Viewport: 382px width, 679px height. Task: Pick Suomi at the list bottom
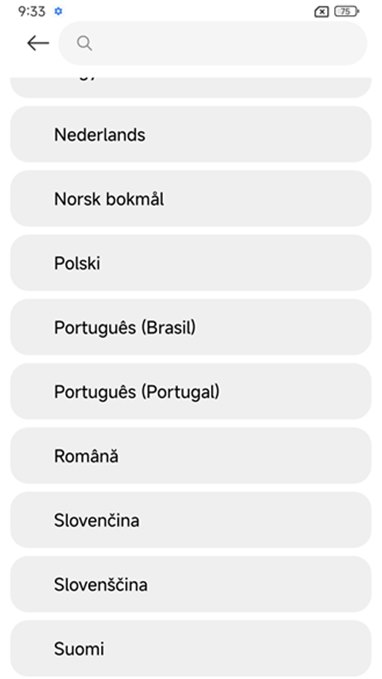point(191,648)
